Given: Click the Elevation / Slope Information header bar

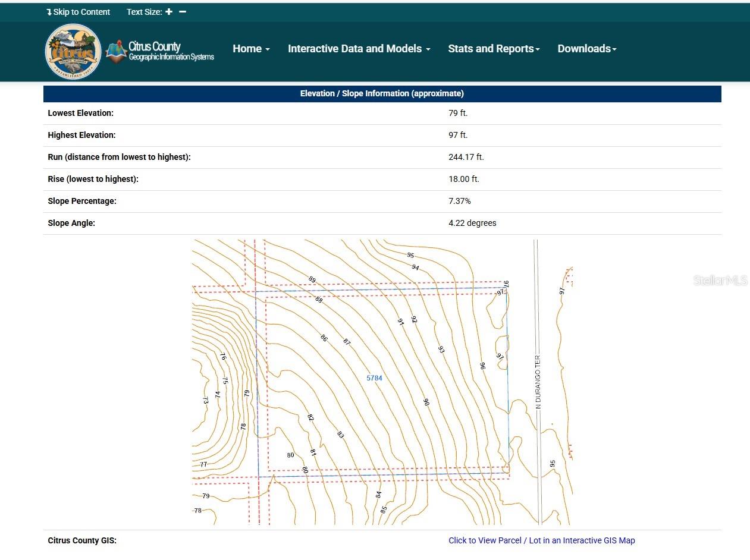Looking at the screenshot, I should [382, 93].
